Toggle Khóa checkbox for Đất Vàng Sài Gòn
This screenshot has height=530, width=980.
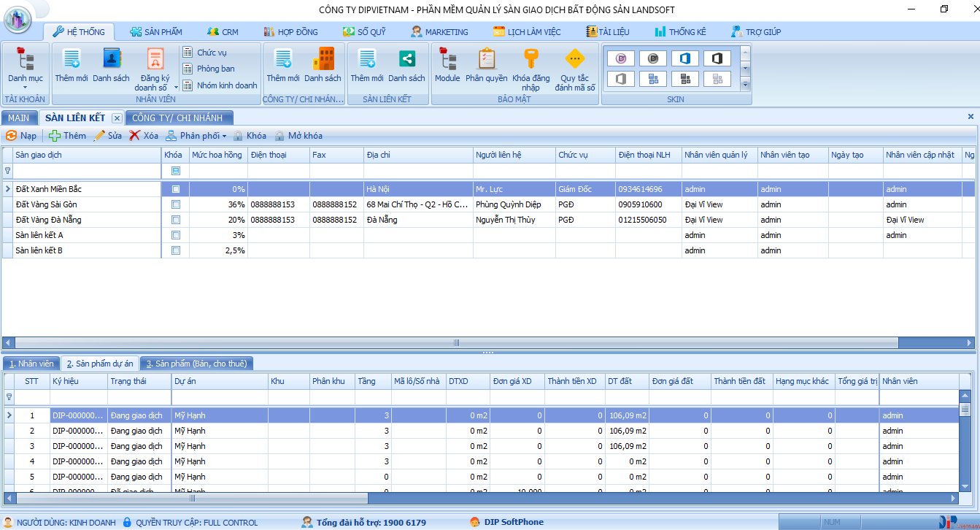tap(175, 204)
